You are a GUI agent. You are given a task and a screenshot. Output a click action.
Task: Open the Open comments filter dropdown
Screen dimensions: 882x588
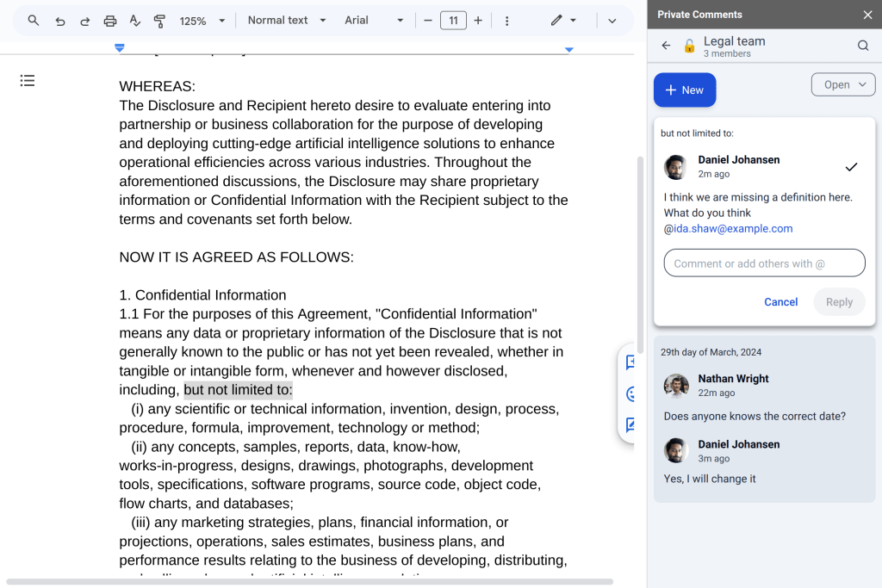[x=843, y=84]
